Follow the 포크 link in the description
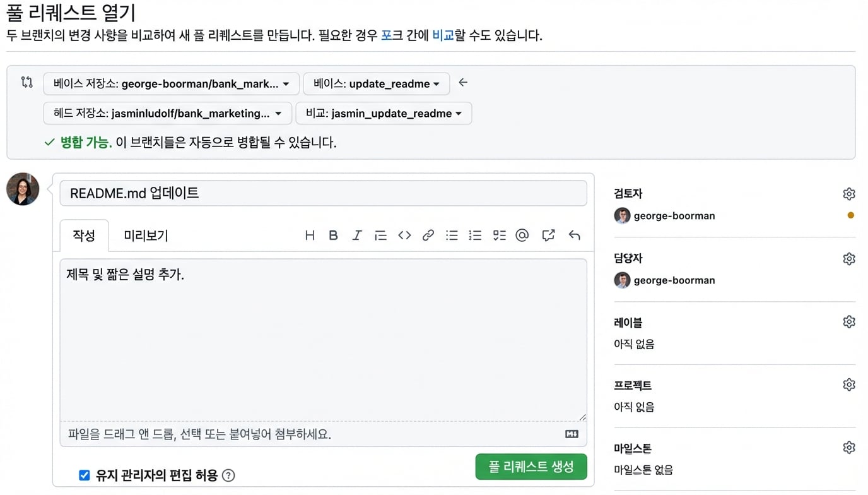Viewport: 868px width, 495px height. 387,35
